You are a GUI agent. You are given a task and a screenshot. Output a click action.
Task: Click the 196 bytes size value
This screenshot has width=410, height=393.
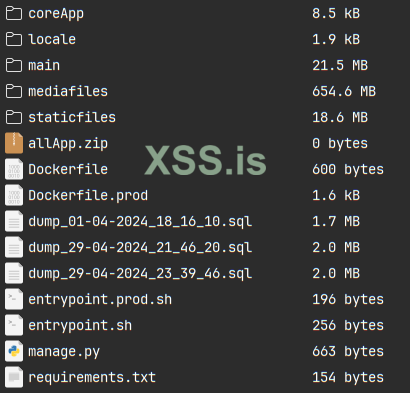[x=348, y=300]
